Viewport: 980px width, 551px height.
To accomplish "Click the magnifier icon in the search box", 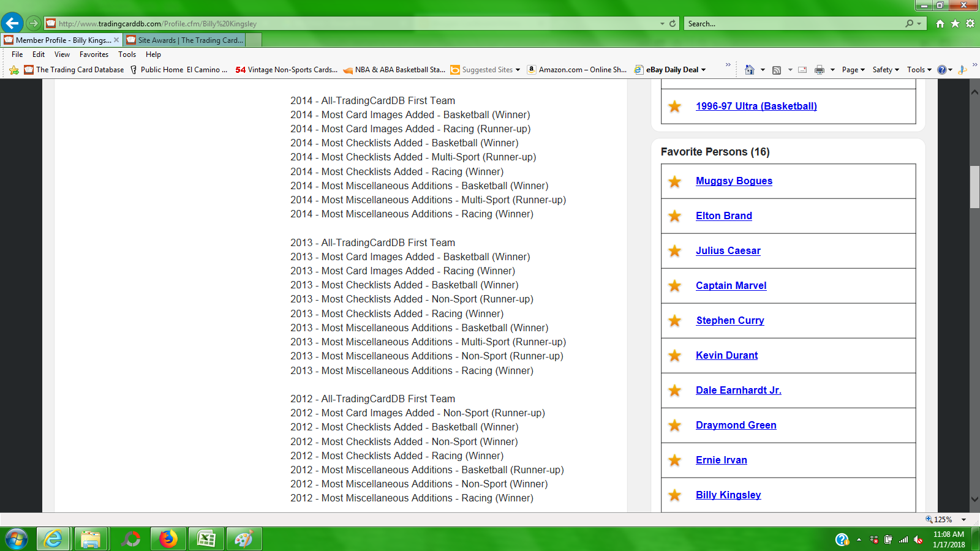I will coord(910,23).
